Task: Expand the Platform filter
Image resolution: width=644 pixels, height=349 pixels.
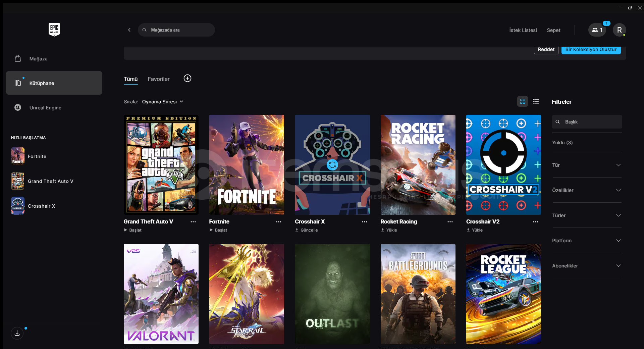Action: click(587, 241)
